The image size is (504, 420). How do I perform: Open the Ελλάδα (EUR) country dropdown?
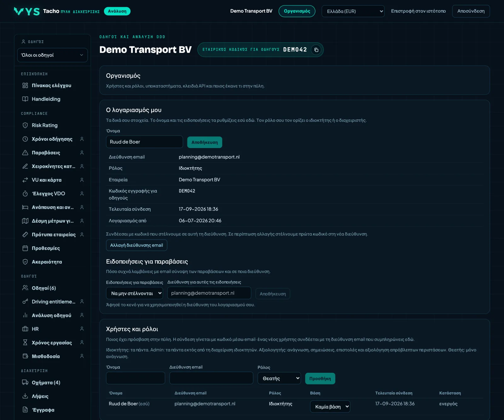tap(353, 11)
